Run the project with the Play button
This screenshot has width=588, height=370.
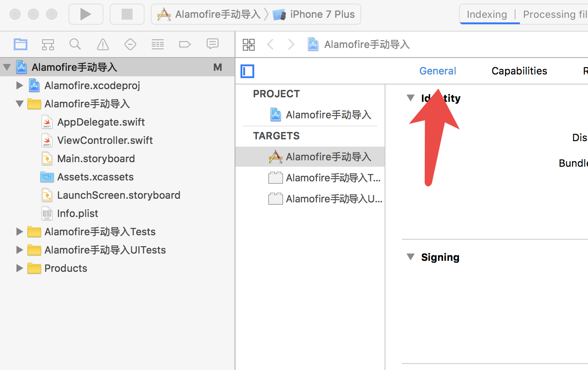click(x=86, y=14)
